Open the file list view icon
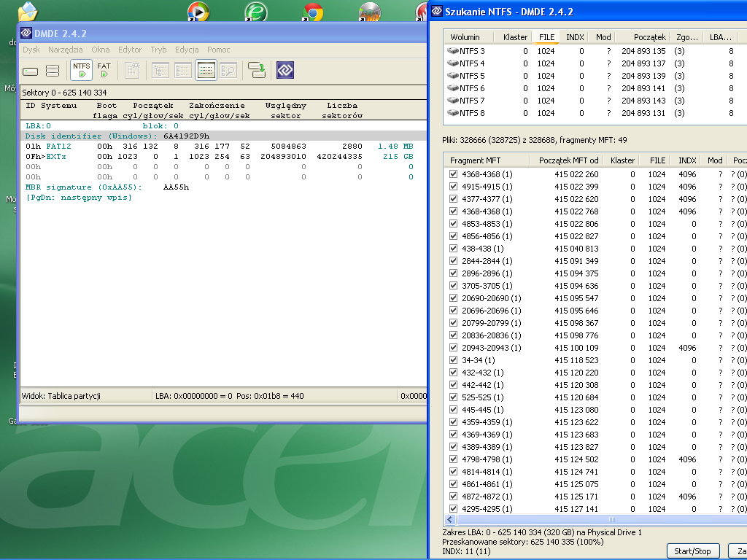Viewport: 747px width, 560px height. coord(183,71)
